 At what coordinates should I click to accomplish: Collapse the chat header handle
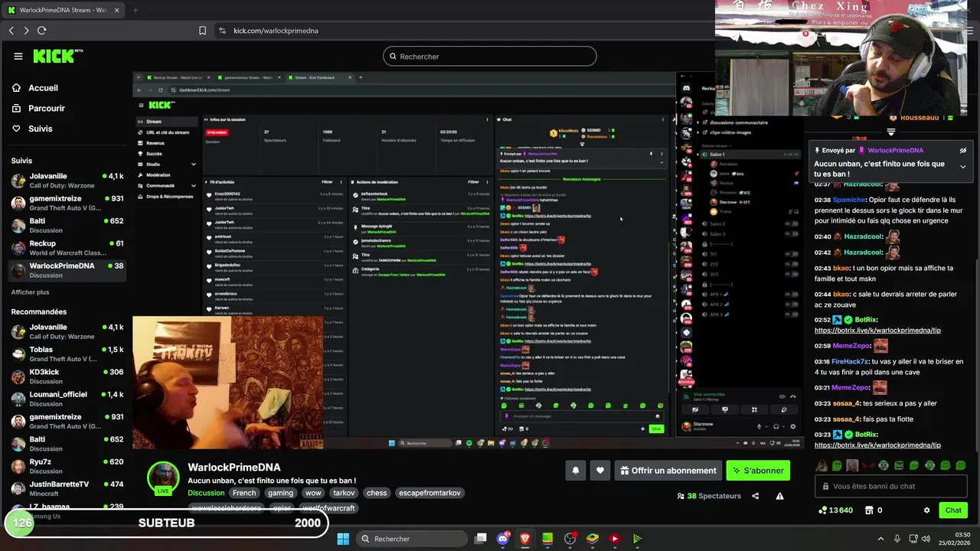(890, 132)
